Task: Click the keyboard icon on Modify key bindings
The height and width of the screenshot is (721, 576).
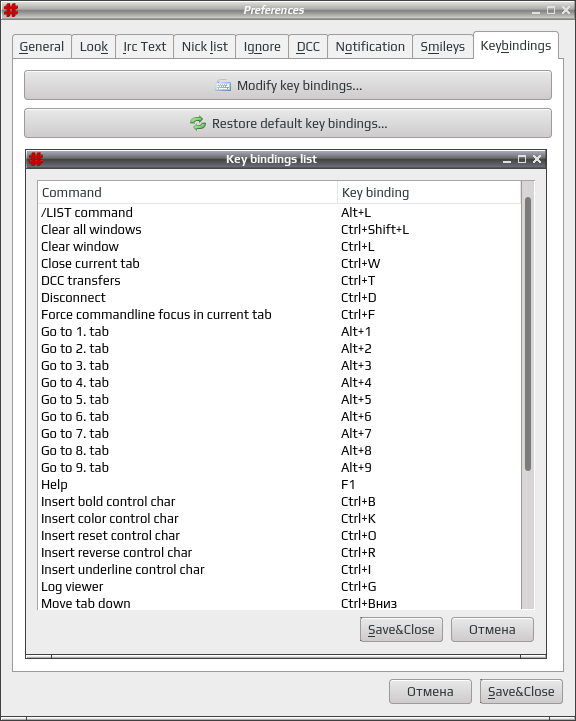Action: click(223, 86)
